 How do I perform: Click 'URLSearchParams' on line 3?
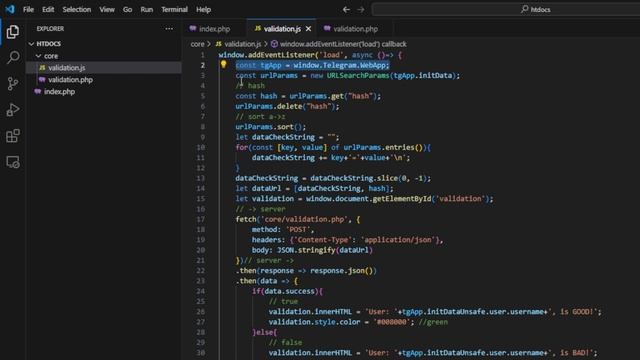[358, 76]
